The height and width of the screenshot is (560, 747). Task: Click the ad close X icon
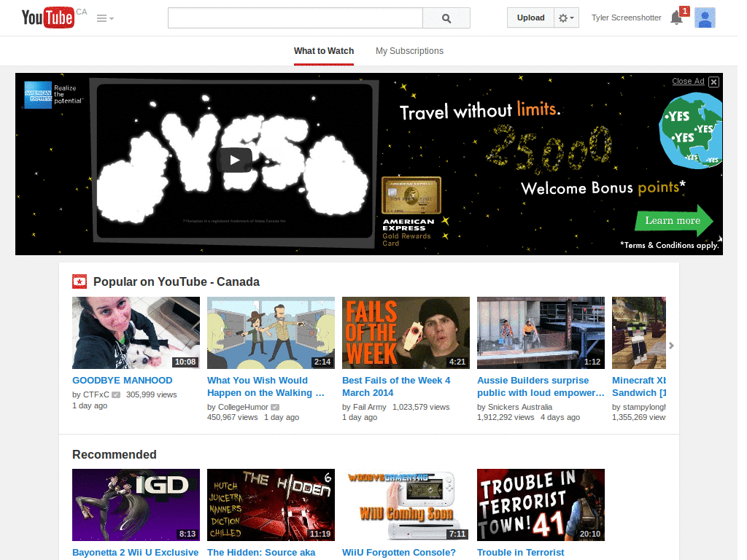[x=713, y=82]
